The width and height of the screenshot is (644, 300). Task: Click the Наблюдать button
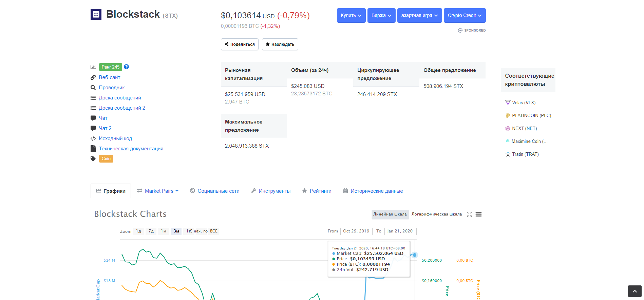pos(280,44)
